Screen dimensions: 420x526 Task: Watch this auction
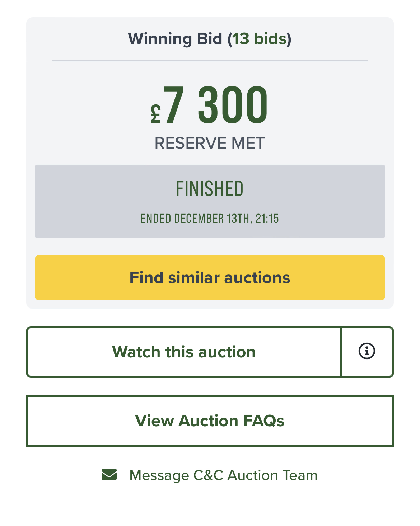pyautogui.click(x=183, y=352)
